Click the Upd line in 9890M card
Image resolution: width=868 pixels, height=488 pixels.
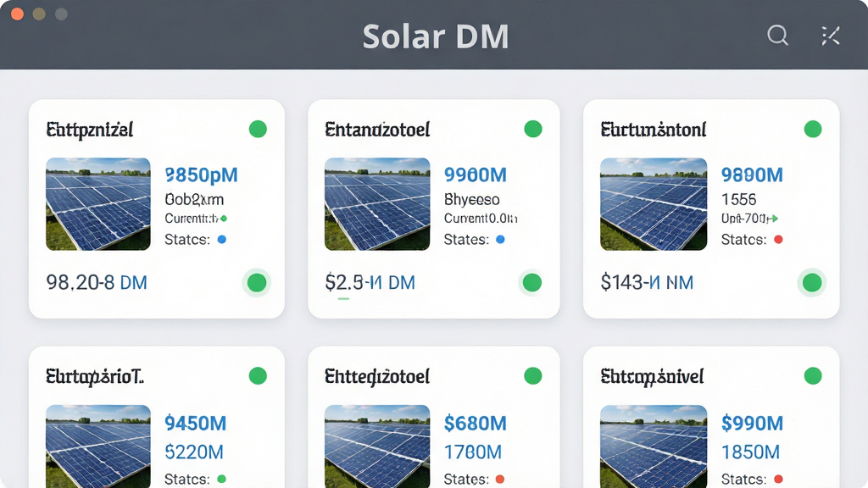point(749,219)
